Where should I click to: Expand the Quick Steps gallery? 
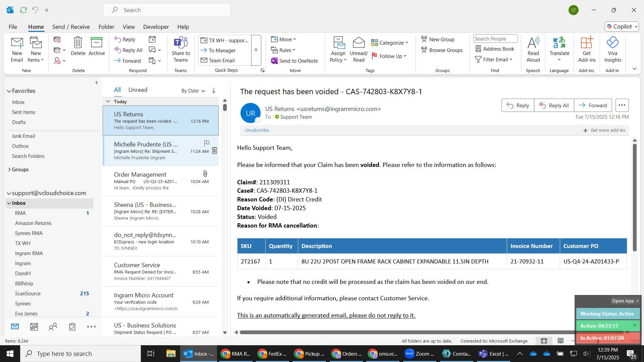click(x=256, y=50)
